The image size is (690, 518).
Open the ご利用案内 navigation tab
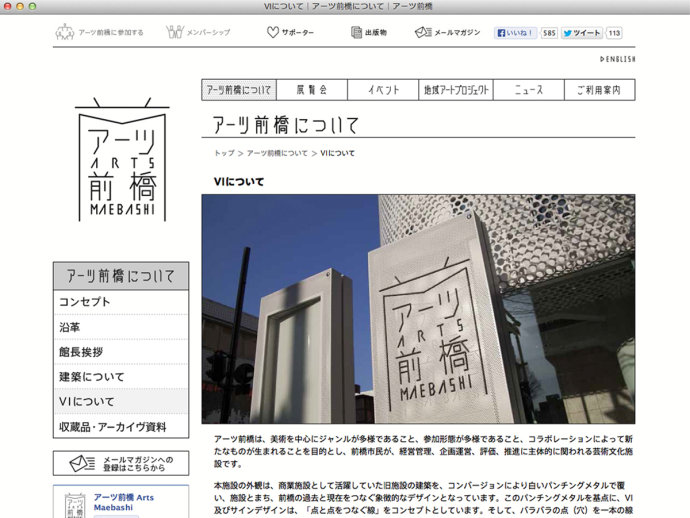(600, 90)
